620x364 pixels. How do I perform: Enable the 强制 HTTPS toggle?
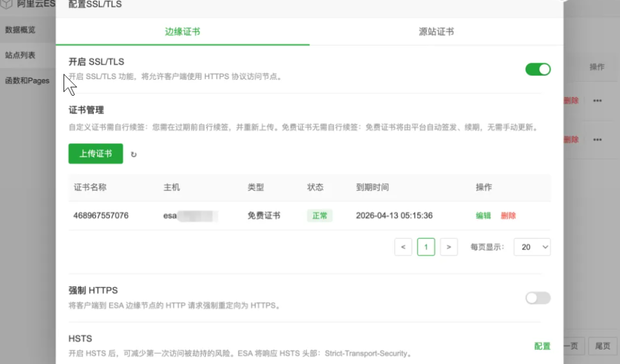pyautogui.click(x=538, y=299)
